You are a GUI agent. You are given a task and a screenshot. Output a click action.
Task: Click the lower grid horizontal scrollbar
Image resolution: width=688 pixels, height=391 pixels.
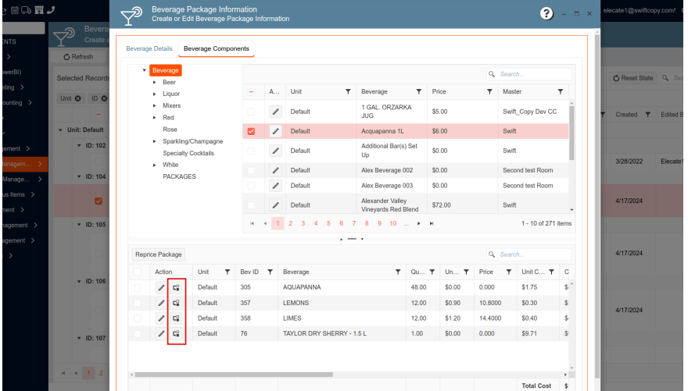tap(233, 375)
